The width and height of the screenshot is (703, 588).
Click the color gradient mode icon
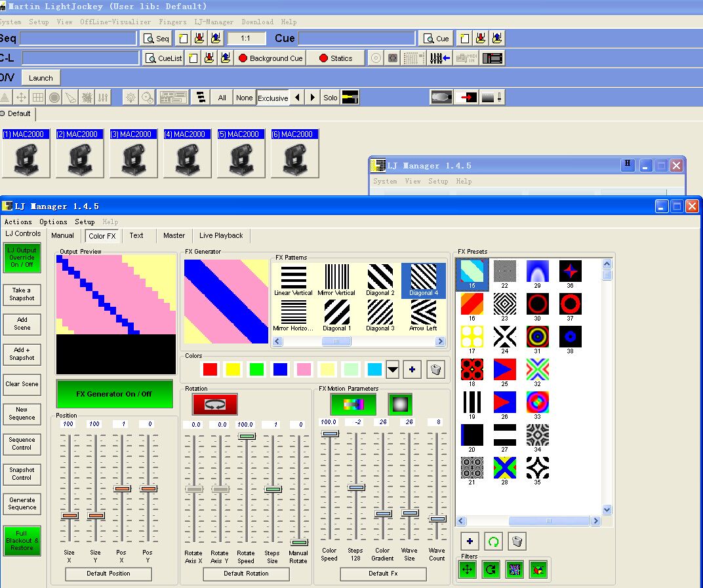point(353,404)
